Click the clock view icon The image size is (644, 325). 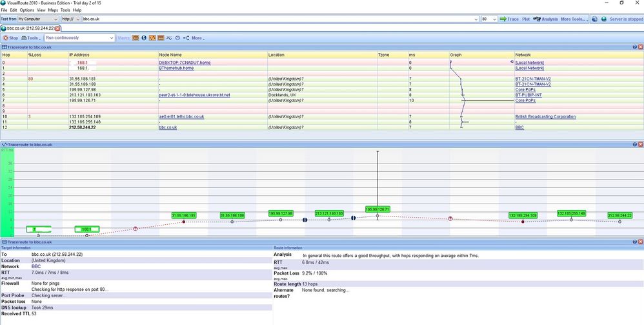pos(177,38)
